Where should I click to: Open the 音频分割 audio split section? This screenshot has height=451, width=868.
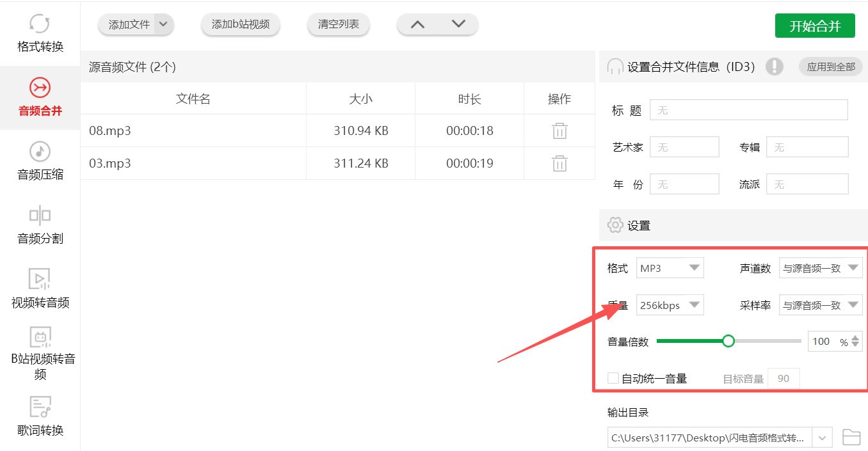click(40, 225)
